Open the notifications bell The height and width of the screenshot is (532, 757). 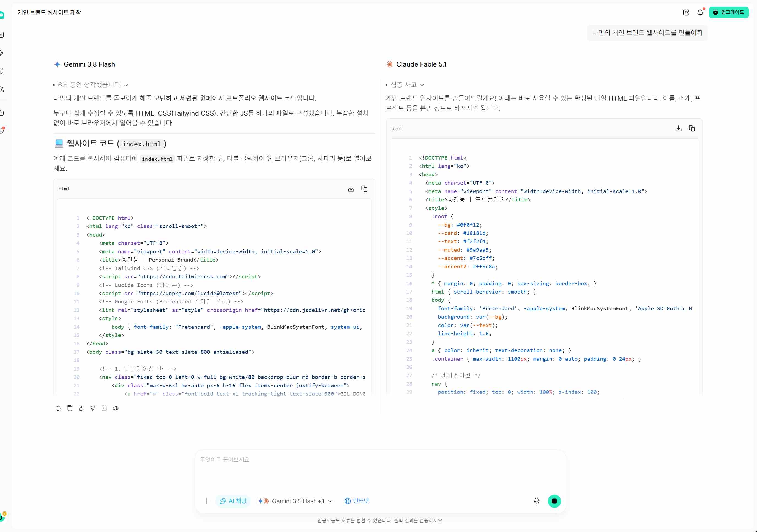click(700, 13)
